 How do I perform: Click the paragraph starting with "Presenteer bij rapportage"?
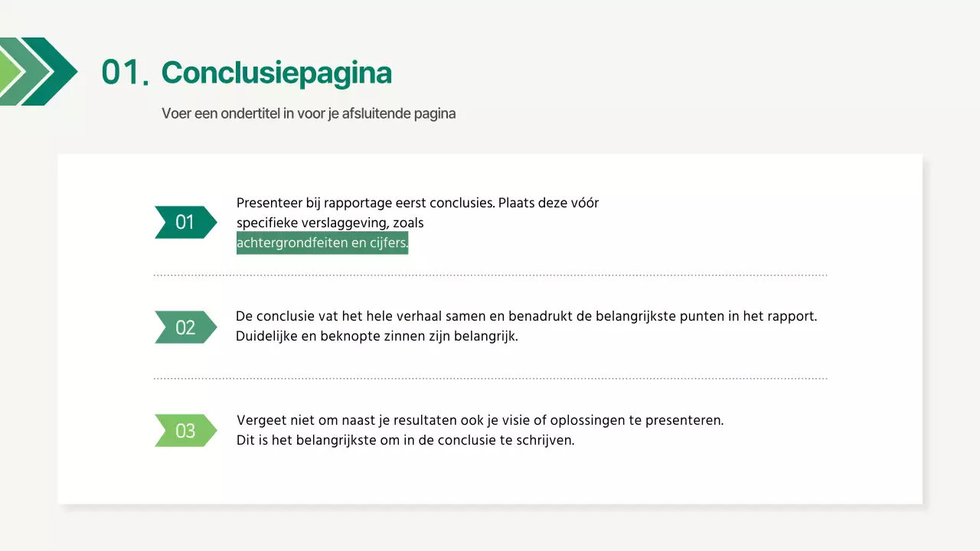pyautogui.click(x=418, y=203)
